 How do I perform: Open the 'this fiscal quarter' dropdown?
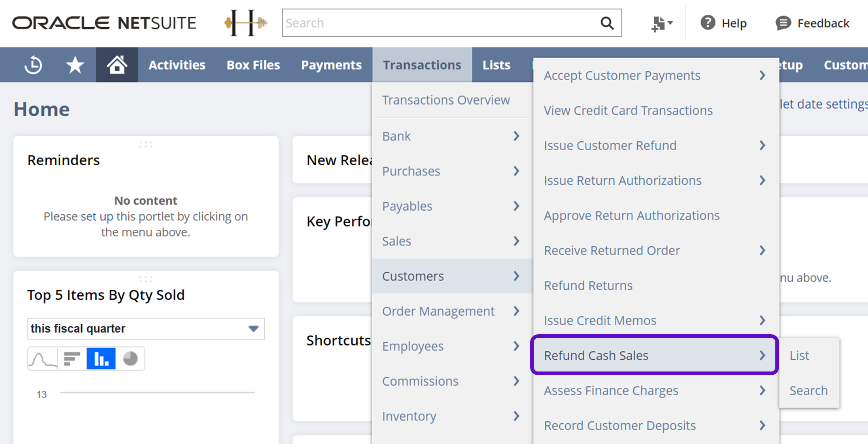146,329
